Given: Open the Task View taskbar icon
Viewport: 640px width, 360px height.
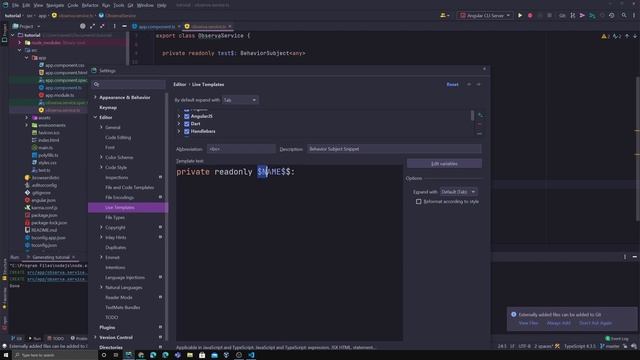Looking at the screenshot, I should pyautogui.click(x=116, y=355).
